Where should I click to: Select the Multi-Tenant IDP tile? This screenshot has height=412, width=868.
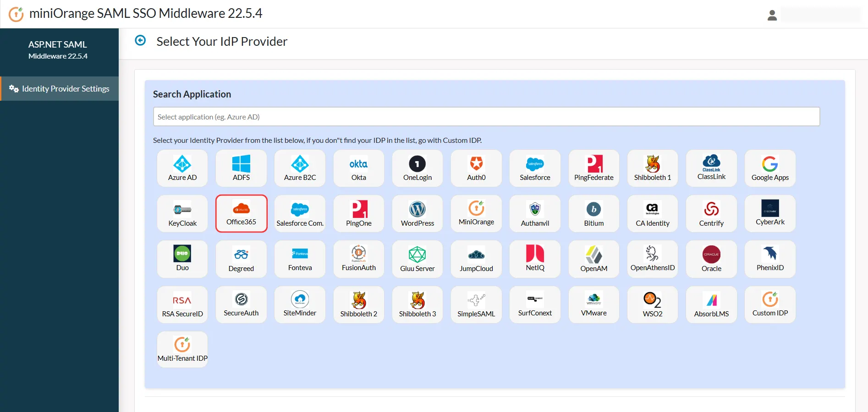182,349
